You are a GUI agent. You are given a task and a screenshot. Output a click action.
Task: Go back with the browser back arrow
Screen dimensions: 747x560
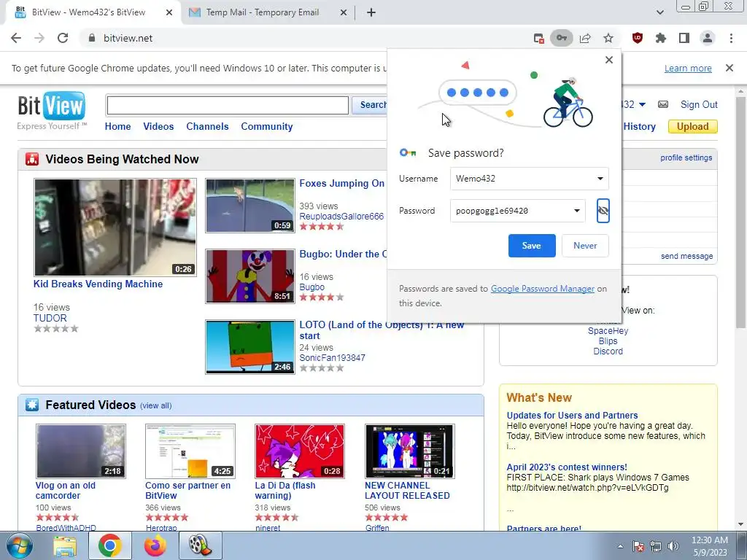(16, 38)
